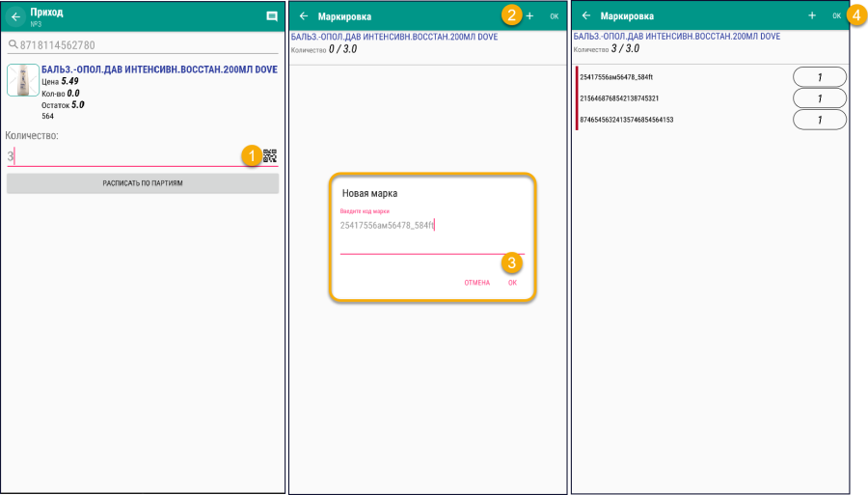Viewport: 868px width, 495px height.
Task: Click the quantity pill for the mark starting with 2156
Action: 819,98
